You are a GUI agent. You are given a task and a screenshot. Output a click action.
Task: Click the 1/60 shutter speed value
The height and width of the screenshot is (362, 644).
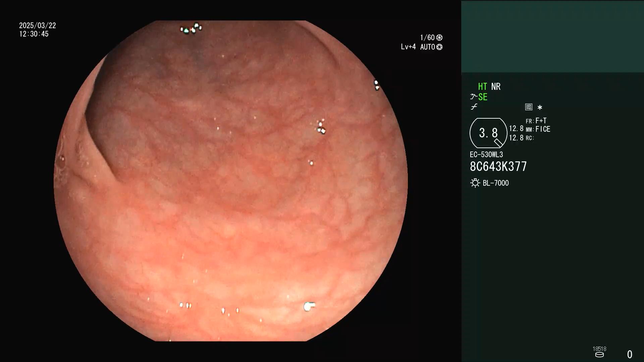click(x=427, y=38)
